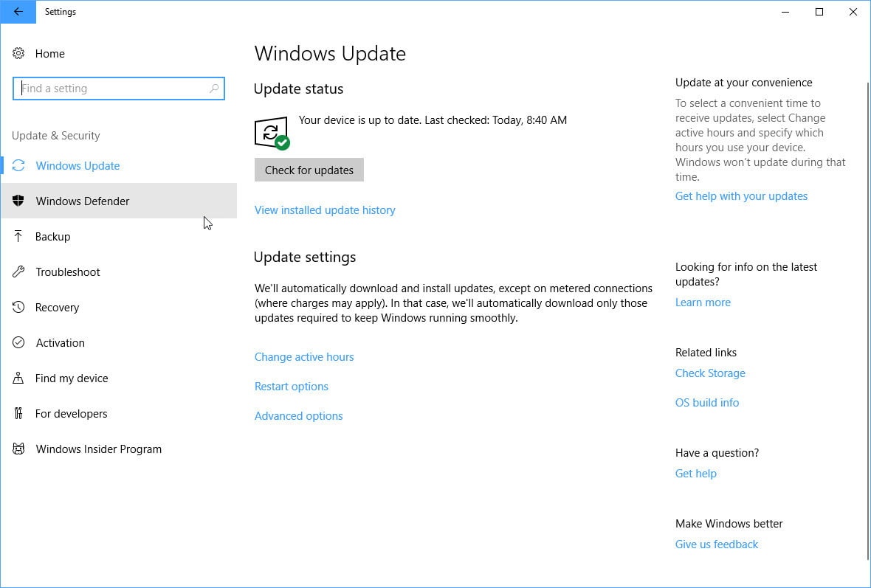Open Restart options link
Image resolution: width=871 pixels, height=588 pixels.
pos(292,387)
